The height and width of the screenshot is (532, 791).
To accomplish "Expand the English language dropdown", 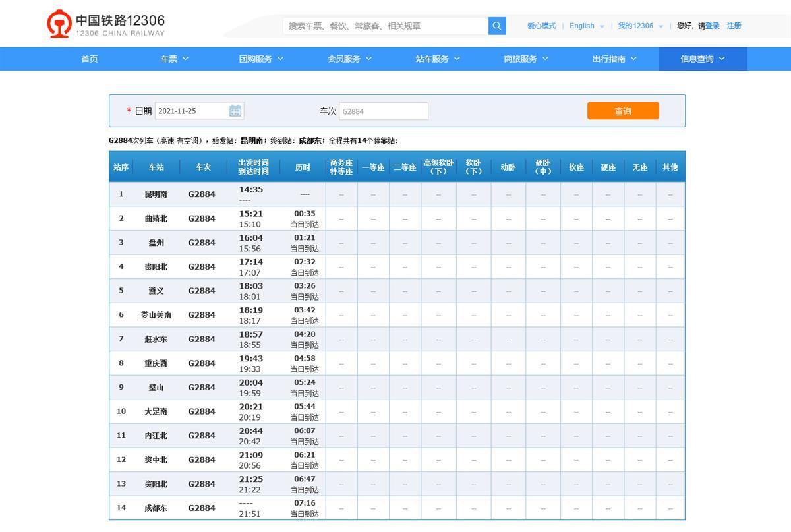I will pyautogui.click(x=587, y=26).
